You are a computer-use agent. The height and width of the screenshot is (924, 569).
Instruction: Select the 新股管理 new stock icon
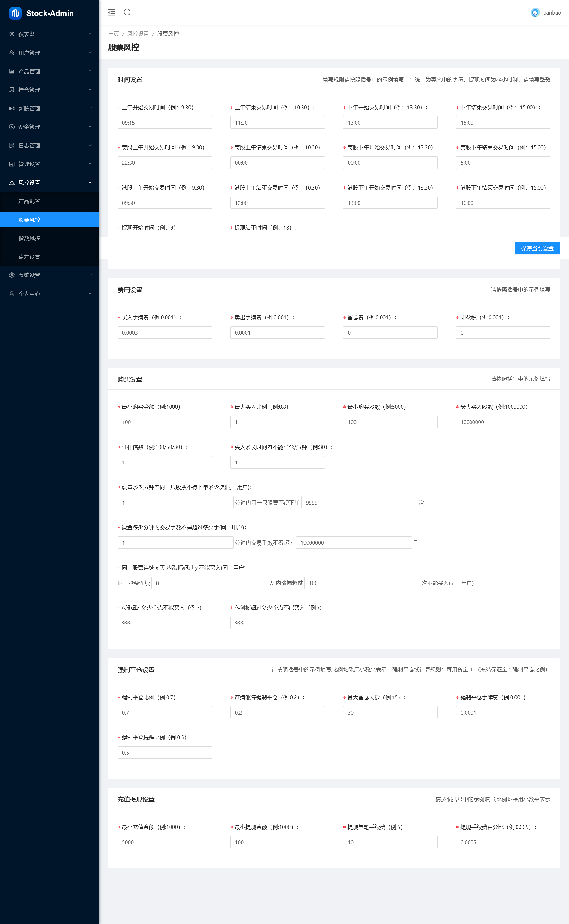[x=12, y=108]
